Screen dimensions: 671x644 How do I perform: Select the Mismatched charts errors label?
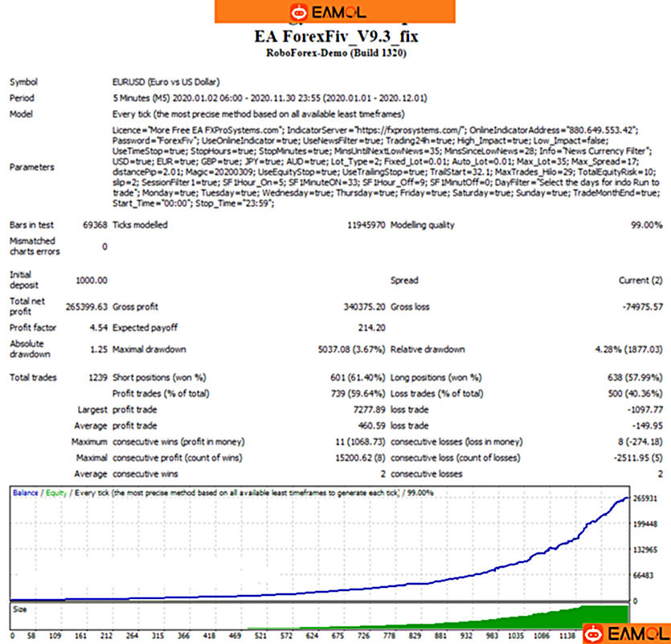pyautogui.click(x=35, y=247)
